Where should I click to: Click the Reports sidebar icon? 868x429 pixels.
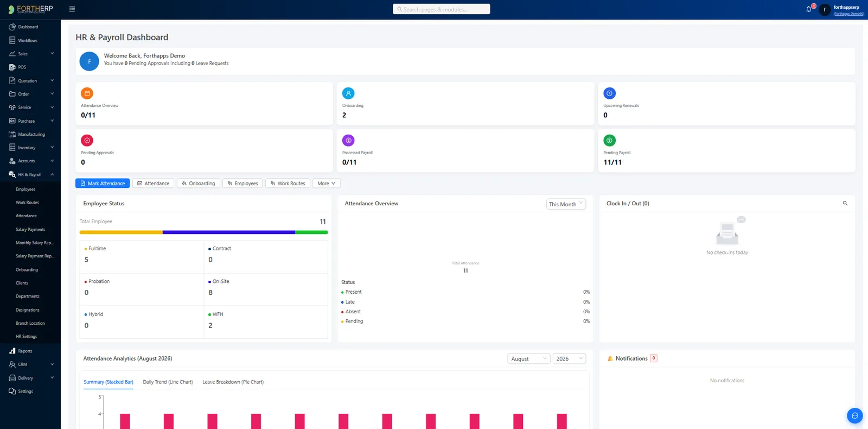pyautogui.click(x=12, y=351)
